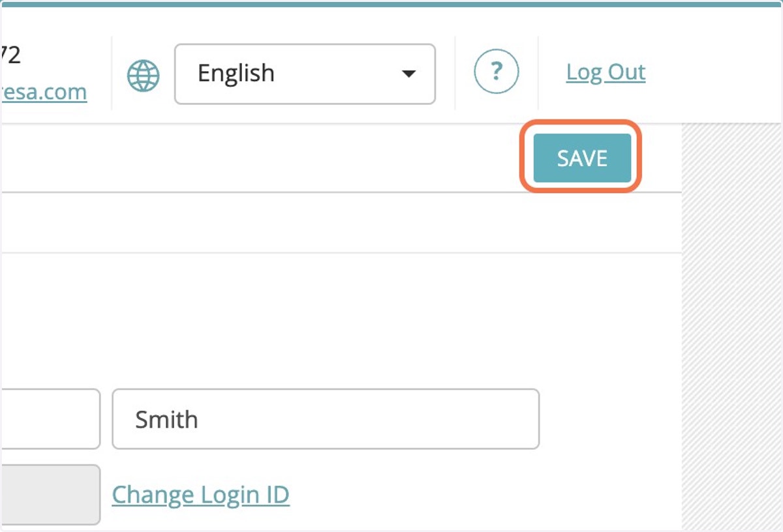Click the globe language icon
The width and height of the screenshot is (783, 532).
pyautogui.click(x=143, y=76)
